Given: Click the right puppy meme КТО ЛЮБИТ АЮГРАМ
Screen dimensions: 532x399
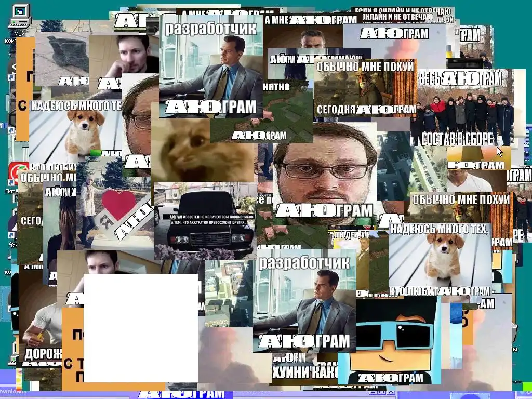Looking at the screenshot, I should pyautogui.click(x=440, y=260).
